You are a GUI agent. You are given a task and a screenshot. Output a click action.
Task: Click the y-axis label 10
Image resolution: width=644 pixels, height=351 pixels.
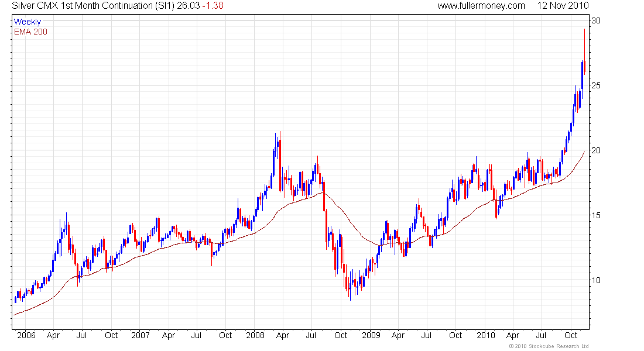(595, 280)
